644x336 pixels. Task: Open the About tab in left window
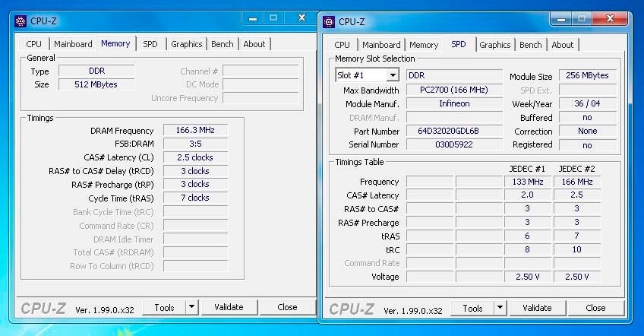pyautogui.click(x=254, y=44)
